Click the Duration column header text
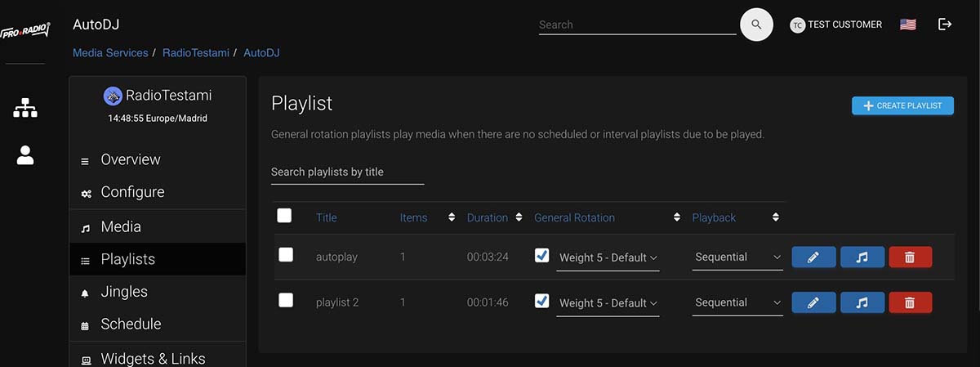This screenshot has width=980, height=367. [488, 217]
